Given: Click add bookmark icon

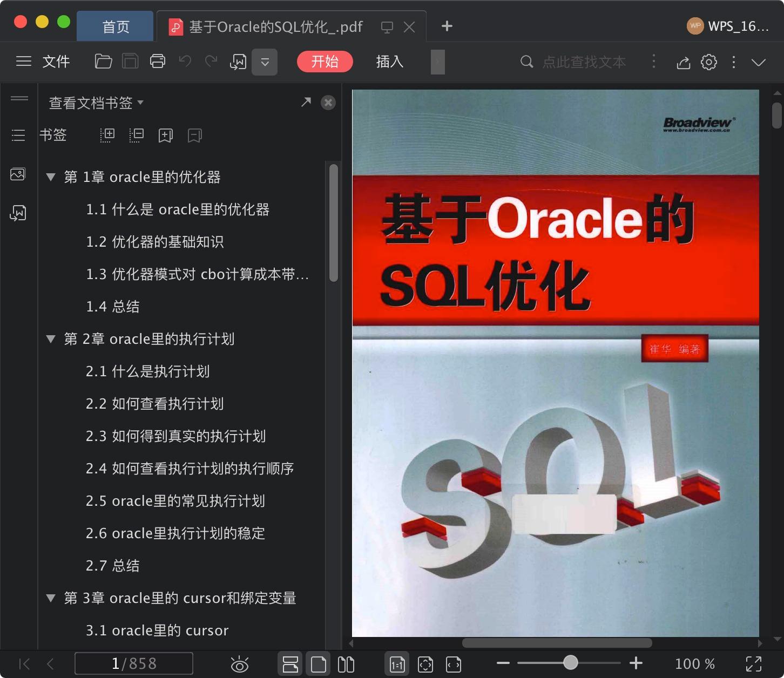Looking at the screenshot, I should (x=166, y=135).
